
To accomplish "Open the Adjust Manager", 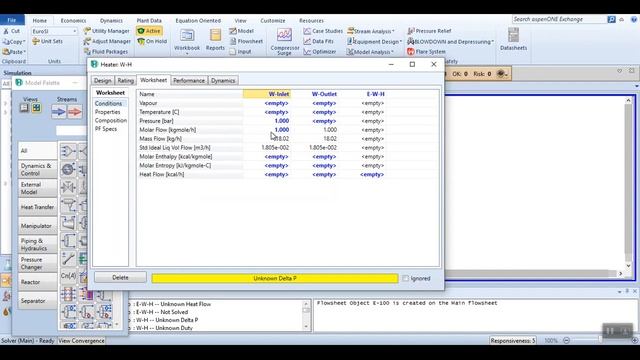I will [x=107, y=41].
